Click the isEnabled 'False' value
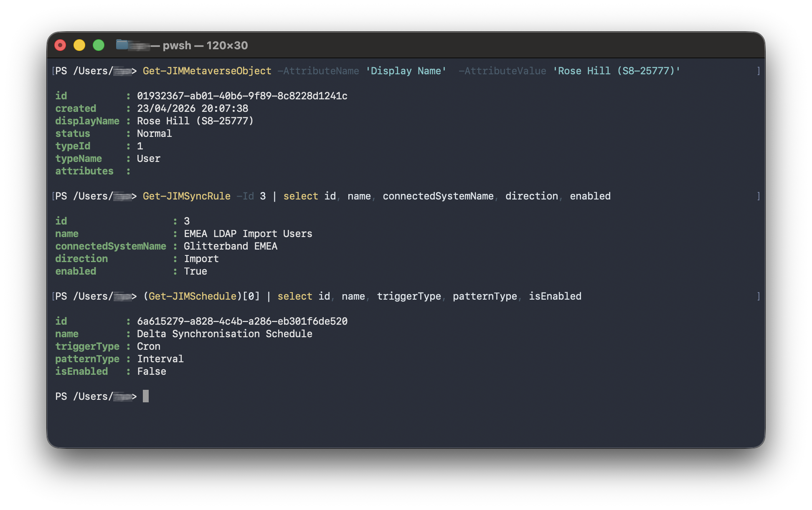The width and height of the screenshot is (812, 510). pos(151,371)
